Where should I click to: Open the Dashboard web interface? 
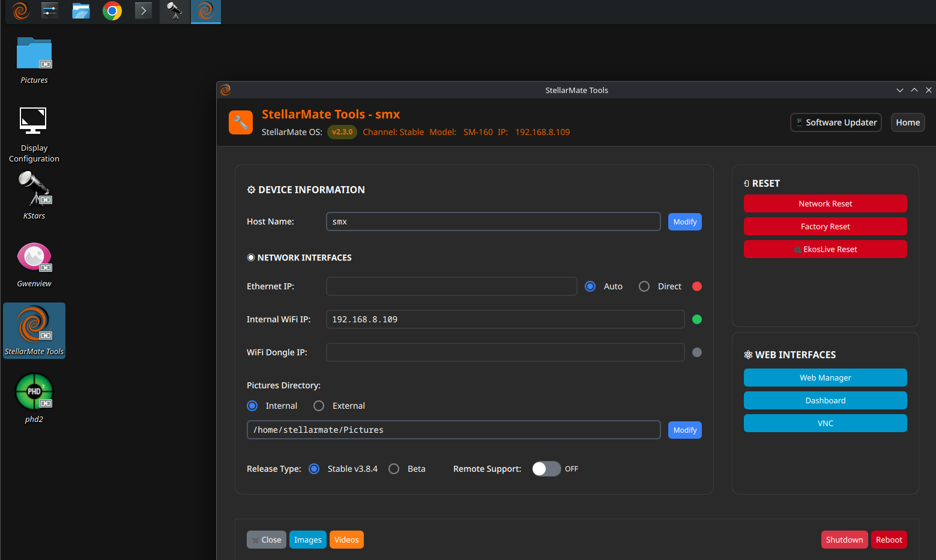pos(826,400)
